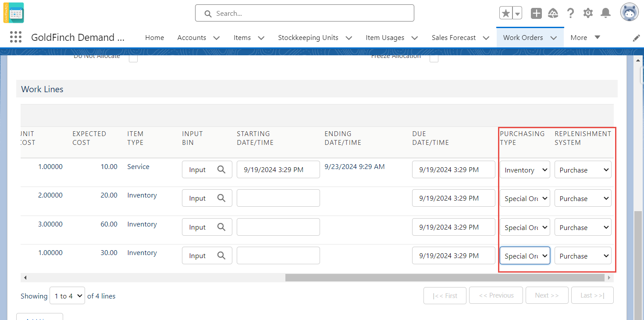Open the Notifications bell

pos(605,13)
